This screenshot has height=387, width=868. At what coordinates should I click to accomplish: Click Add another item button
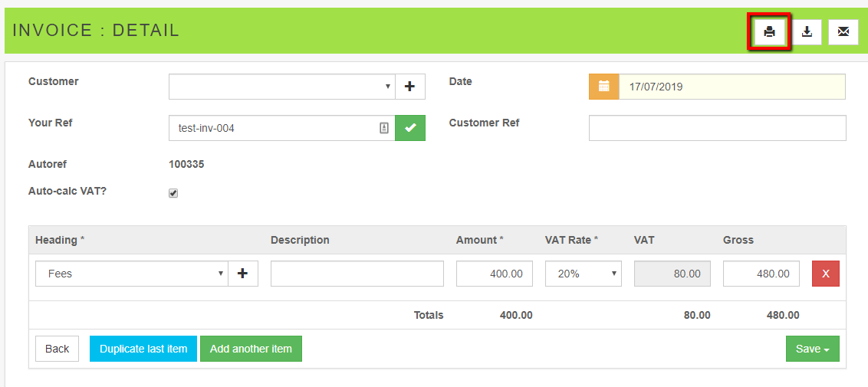click(x=251, y=349)
